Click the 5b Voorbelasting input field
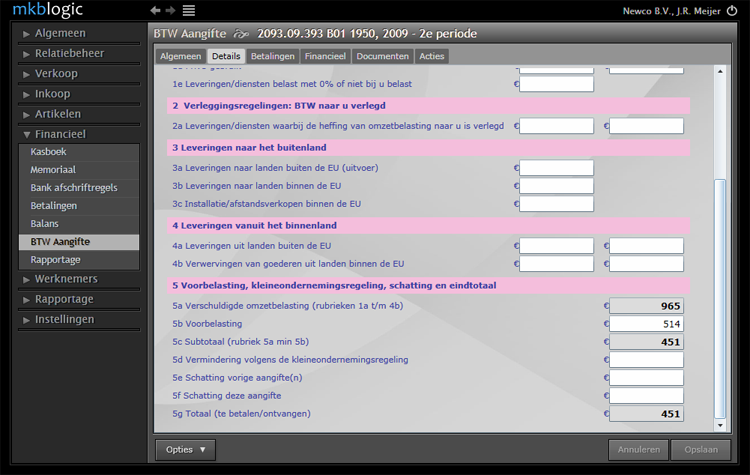Viewport: 750px width, 475px height. [x=646, y=324]
